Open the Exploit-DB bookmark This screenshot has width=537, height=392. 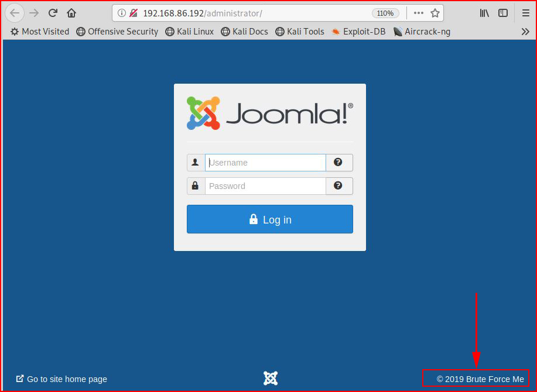358,32
